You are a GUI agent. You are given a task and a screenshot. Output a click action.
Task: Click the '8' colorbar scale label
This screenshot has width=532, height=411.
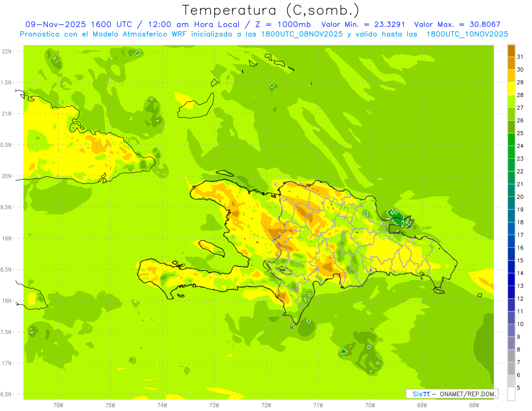point(519,350)
